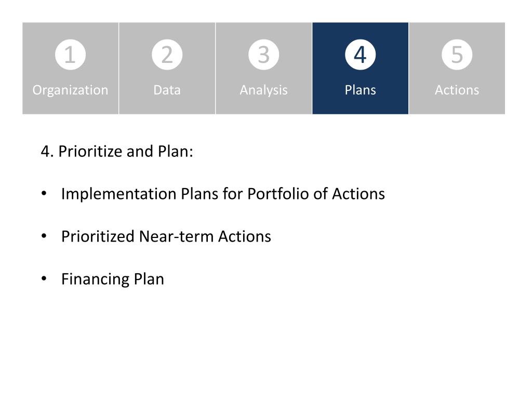
Task: Click the number 5 circle icon
Action: coord(457,55)
